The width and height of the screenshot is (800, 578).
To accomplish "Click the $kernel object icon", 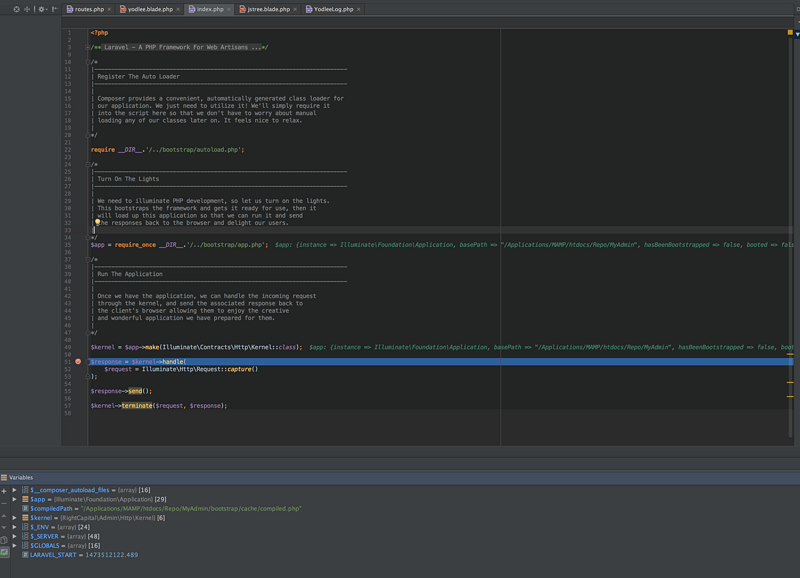I will (25, 518).
